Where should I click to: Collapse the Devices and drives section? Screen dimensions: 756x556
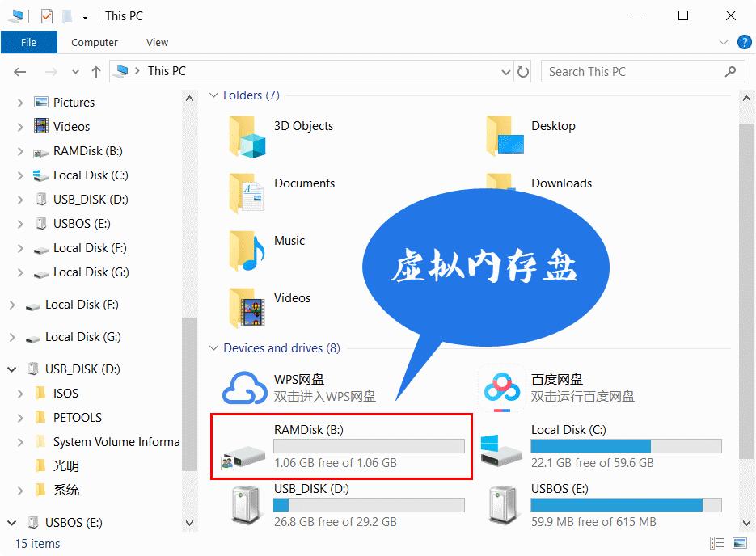(212, 348)
